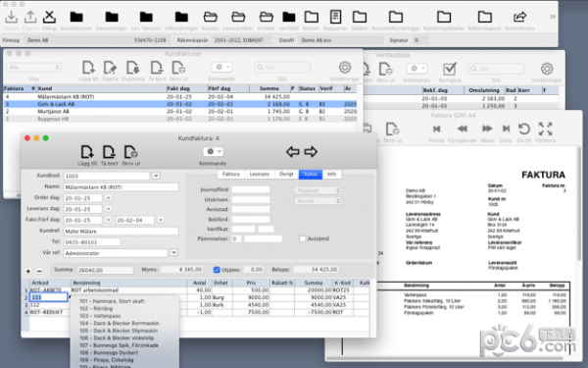
Task: Toggle the Utjämn checkbox
Action: 217,270
